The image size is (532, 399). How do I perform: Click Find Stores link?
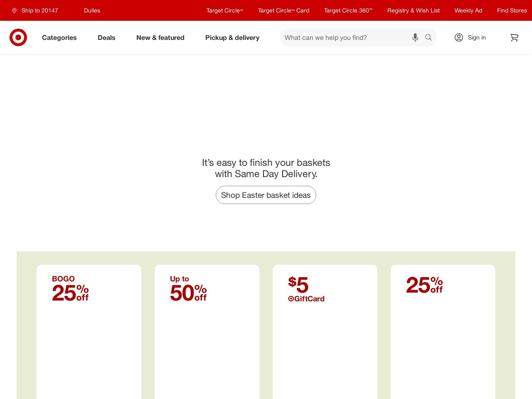pyautogui.click(x=512, y=10)
